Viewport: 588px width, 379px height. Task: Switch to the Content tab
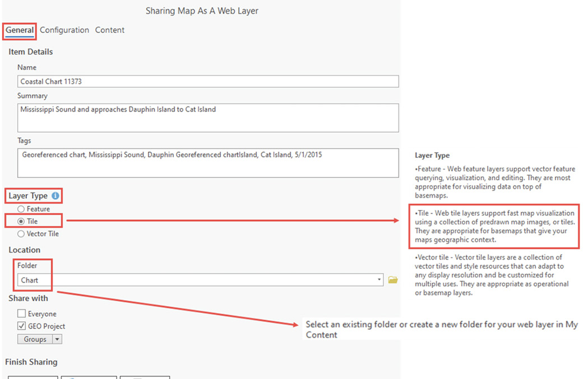[109, 30]
